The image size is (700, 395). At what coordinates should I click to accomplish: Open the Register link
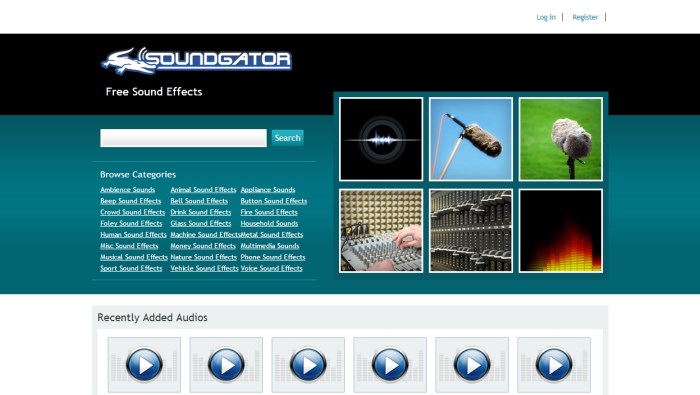tap(585, 17)
